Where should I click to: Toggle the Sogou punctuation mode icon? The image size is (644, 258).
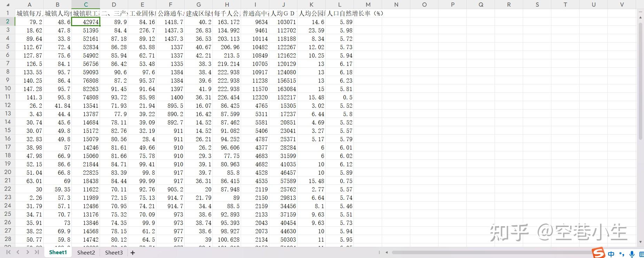(x=622, y=254)
